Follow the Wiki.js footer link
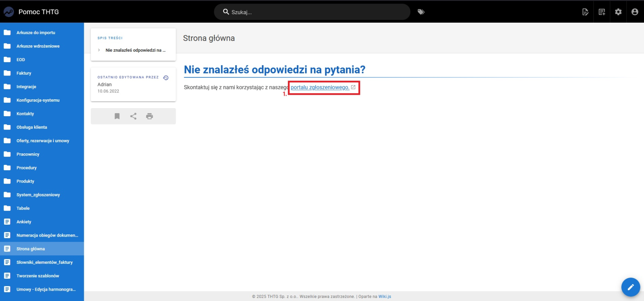644x301 pixels. coord(385,296)
